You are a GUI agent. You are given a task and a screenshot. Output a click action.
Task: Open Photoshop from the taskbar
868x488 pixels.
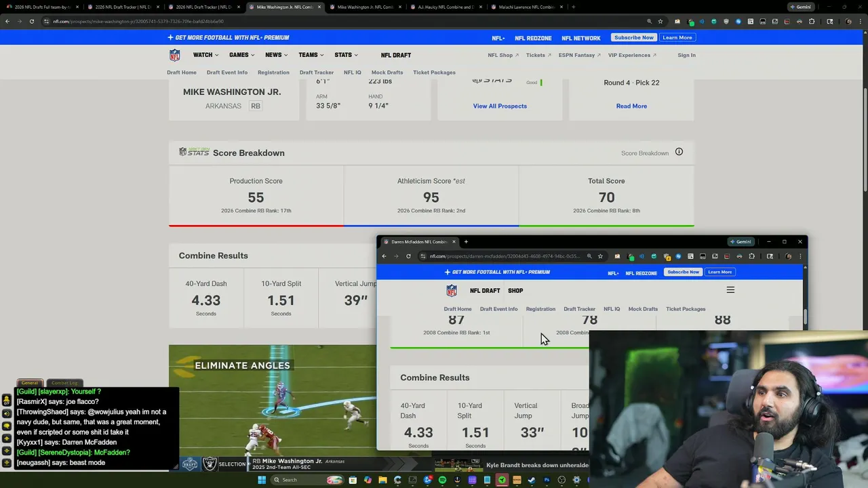547,480
